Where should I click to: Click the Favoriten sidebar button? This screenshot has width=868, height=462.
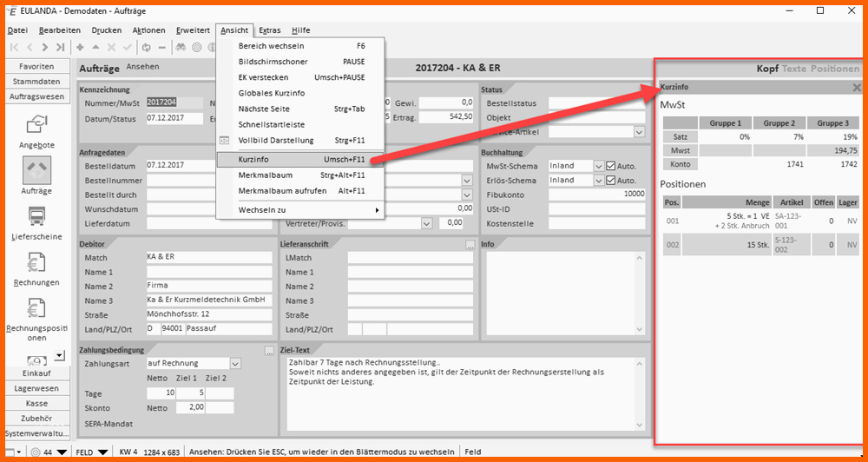37,67
